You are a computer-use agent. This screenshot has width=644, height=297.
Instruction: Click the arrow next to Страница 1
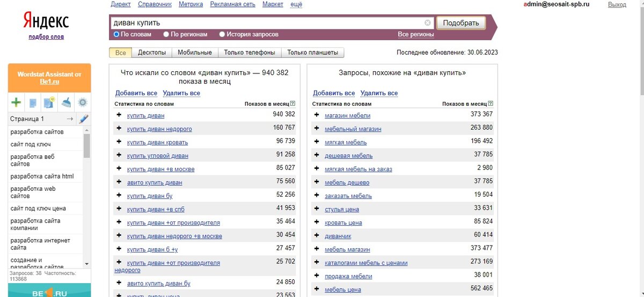tap(70, 119)
